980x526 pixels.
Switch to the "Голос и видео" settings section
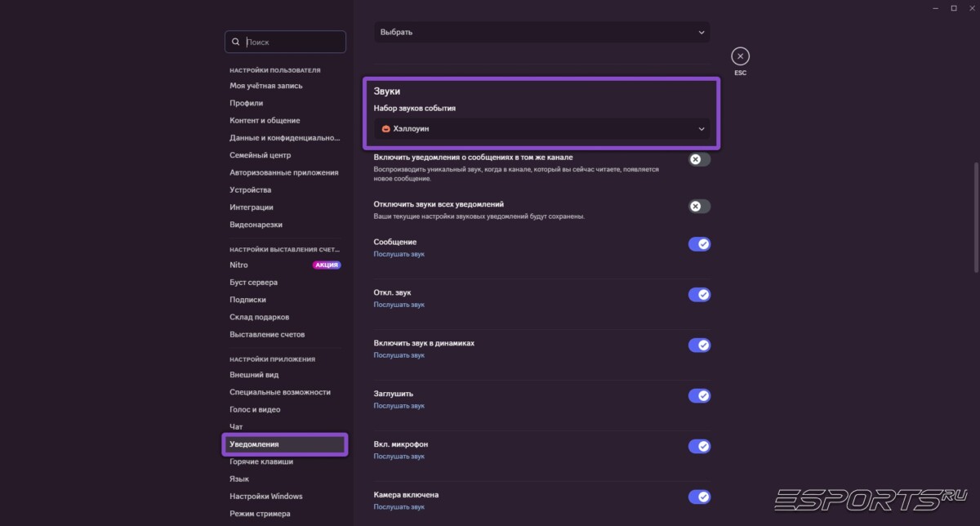click(x=256, y=409)
